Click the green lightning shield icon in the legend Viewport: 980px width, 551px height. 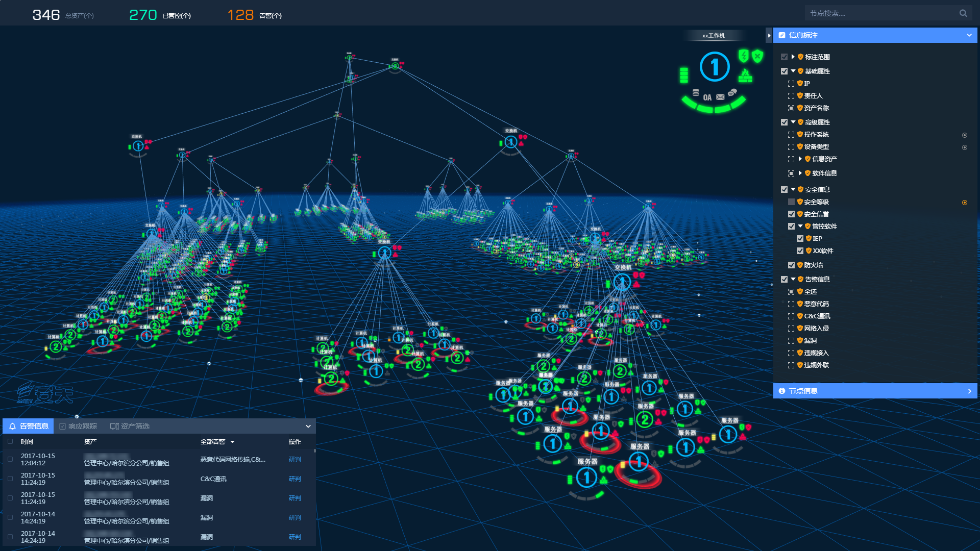click(x=744, y=55)
